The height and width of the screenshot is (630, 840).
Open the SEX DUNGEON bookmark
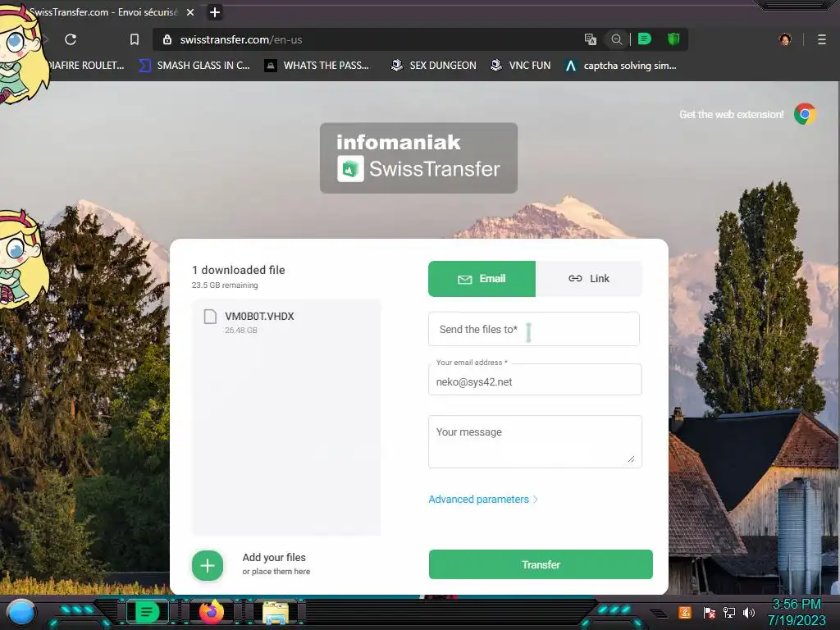click(433, 66)
